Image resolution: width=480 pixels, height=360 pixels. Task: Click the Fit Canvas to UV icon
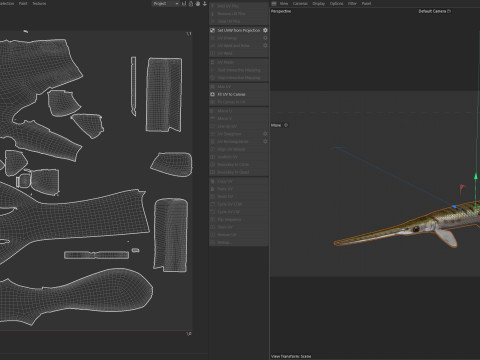pyautogui.click(x=213, y=102)
